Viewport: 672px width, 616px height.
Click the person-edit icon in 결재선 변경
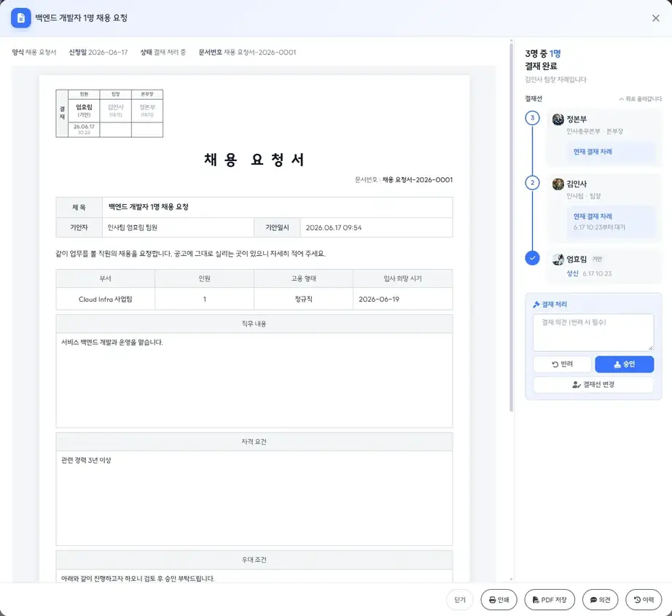[x=577, y=384]
